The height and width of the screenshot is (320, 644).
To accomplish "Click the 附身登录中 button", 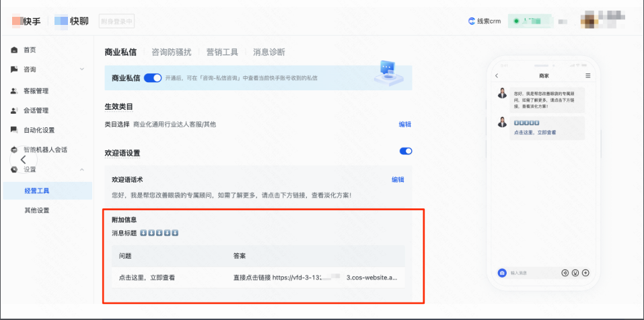I will pos(116,22).
